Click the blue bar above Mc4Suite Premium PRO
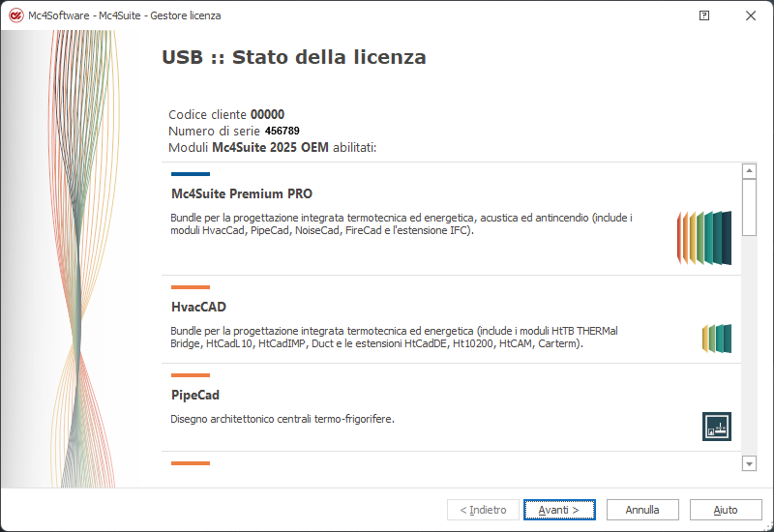Screen dimensions: 774x532 pyautogui.click(x=191, y=174)
